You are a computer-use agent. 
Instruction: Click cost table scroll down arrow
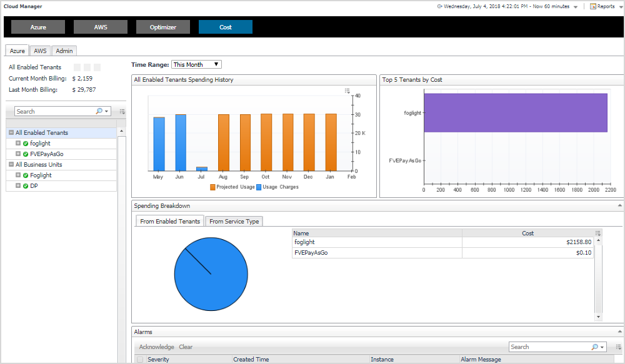[598, 317]
